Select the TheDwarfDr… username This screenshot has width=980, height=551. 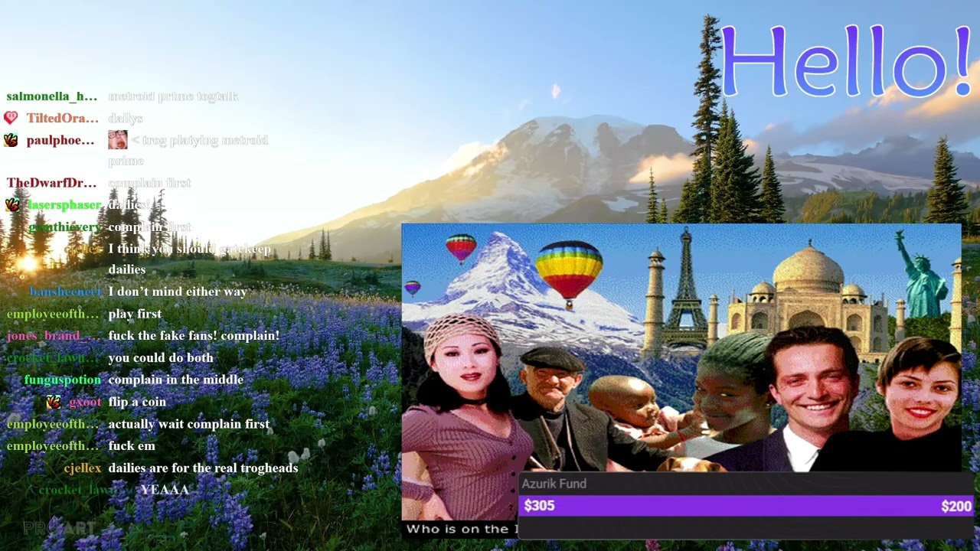pyautogui.click(x=52, y=183)
